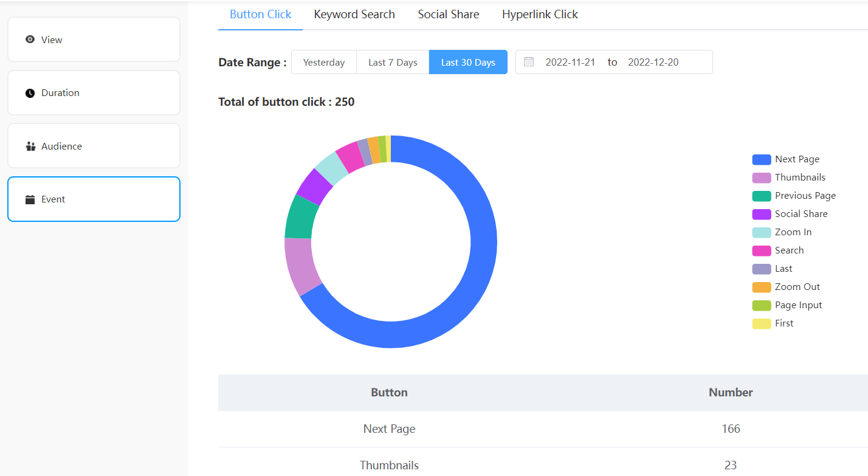Select the Event calendar icon in sidebar
This screenshot has height=476, width=868.
(x=30, y=199)
